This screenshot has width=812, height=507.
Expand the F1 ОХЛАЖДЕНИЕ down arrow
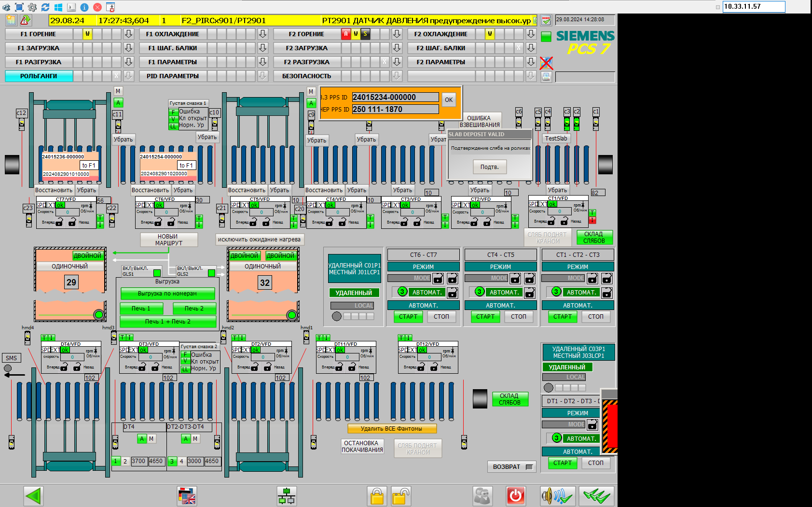[x=262, y=34]
